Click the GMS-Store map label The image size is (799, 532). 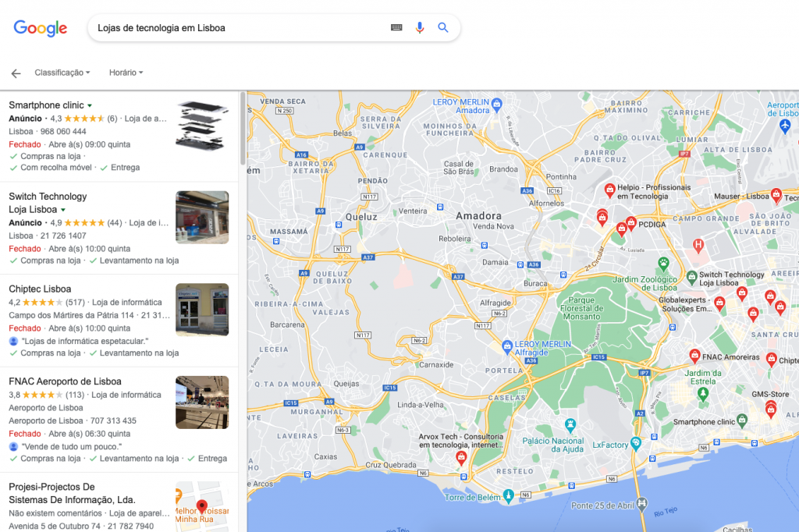[x=770, y=395]
